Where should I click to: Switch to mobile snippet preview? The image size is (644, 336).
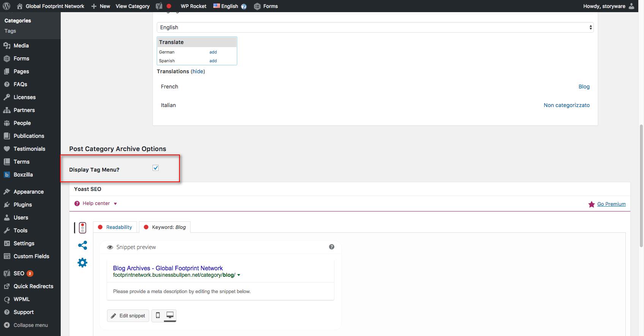(158, 315)
